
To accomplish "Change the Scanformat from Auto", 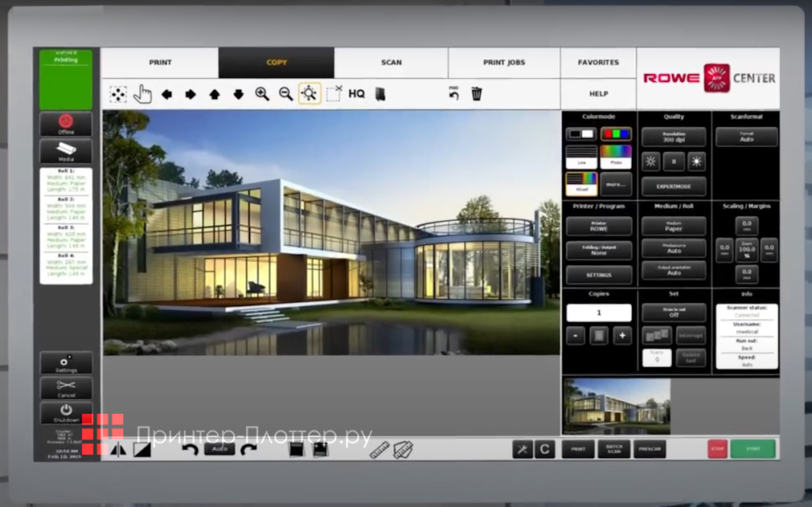I will 746,137.
